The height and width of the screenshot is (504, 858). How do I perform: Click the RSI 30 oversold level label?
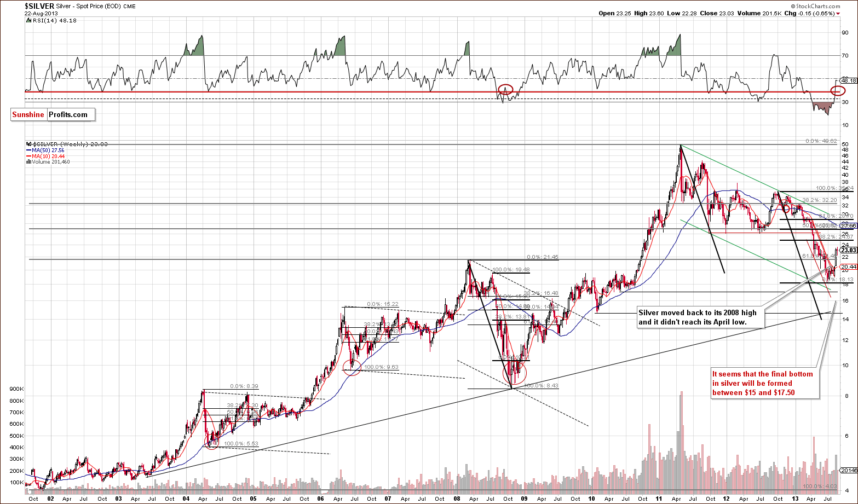pos(845,102)
